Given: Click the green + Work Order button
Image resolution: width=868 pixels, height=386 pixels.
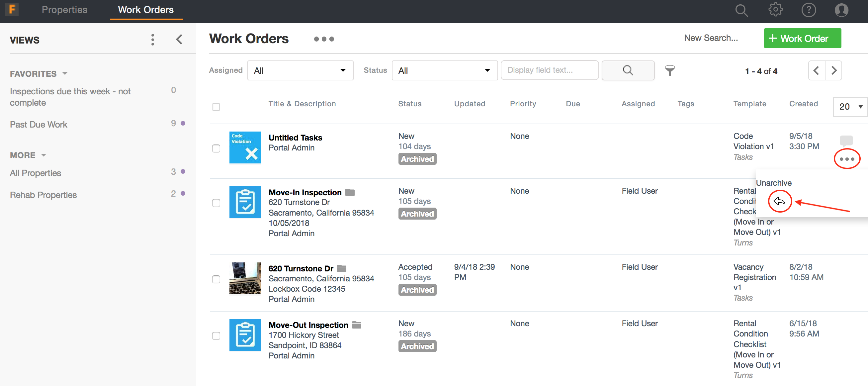Looking at the screenshot, I should coord(802,39).
